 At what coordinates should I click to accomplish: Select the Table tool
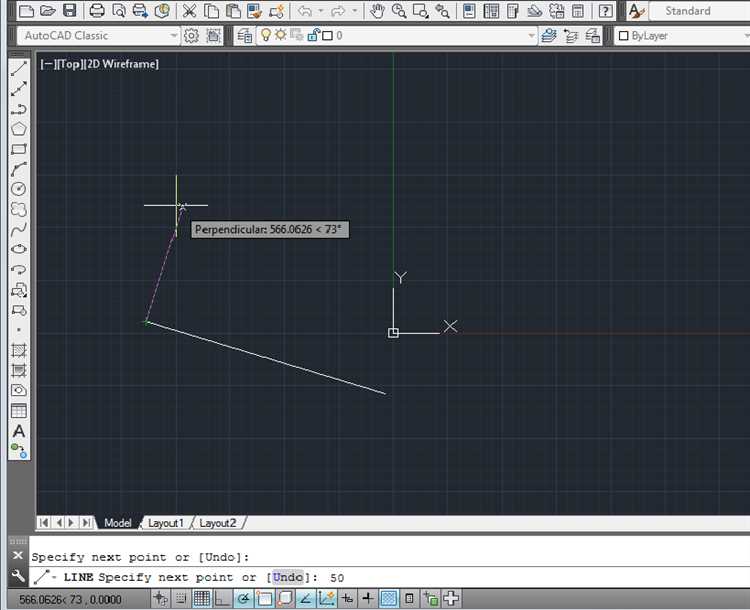(x=19, y=410)
